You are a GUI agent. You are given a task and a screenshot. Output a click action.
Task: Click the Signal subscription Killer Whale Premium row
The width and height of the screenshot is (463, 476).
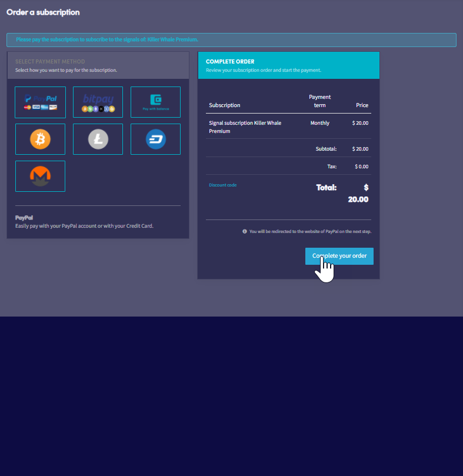(245, 127)
